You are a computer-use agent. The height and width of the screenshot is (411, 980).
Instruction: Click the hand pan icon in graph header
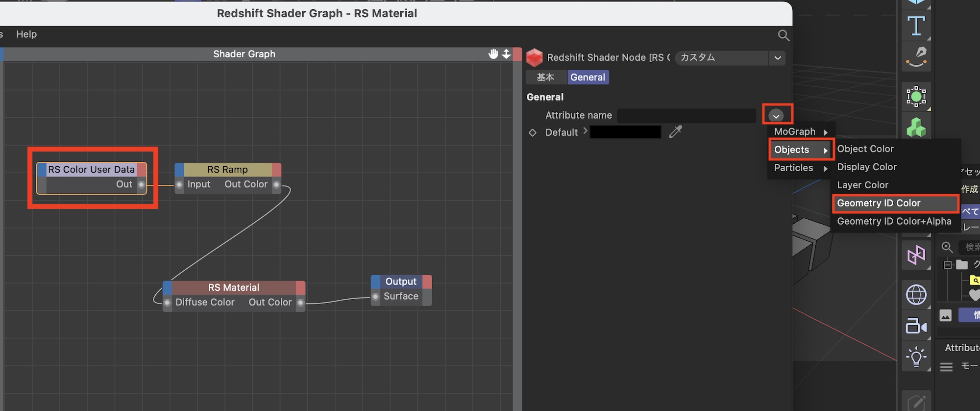tap(493, 54)
